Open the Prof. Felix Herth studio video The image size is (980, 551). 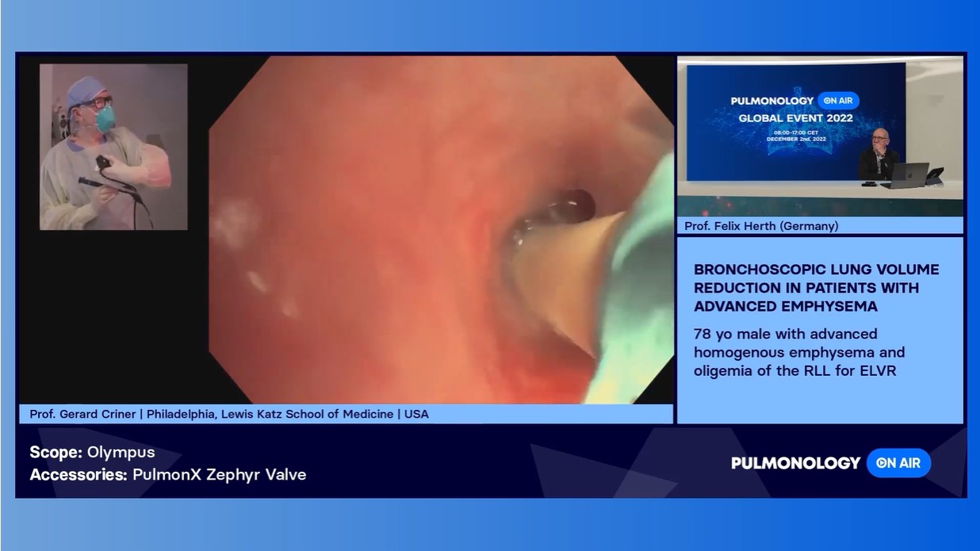820,136
